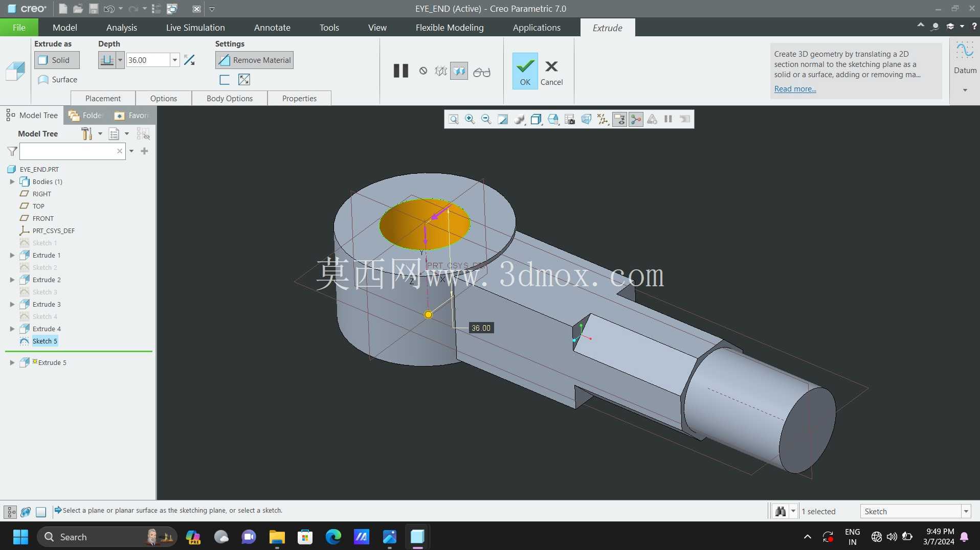This screenshot has width=980, height=550.
Task: Expand Extrude 4 tree node
Action: pos(12,329)
